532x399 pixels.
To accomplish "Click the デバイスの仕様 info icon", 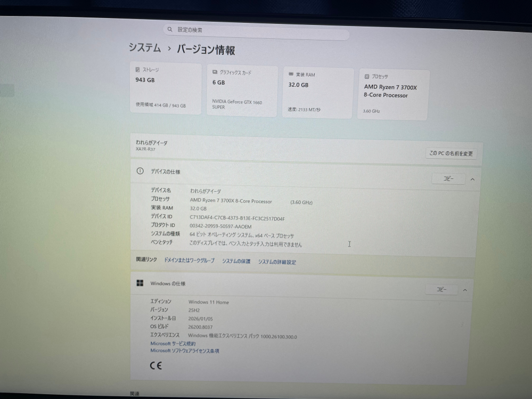I will tap(140, 171).
